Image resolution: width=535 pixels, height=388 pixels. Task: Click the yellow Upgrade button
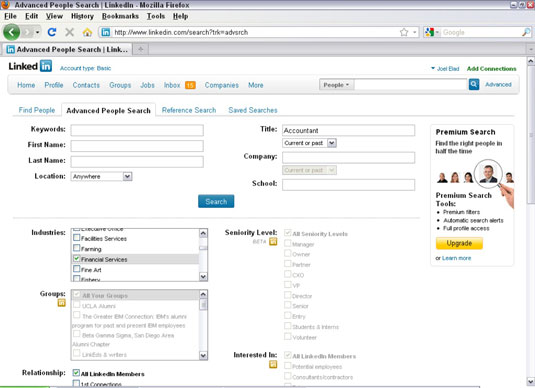(x=459, y=243)
